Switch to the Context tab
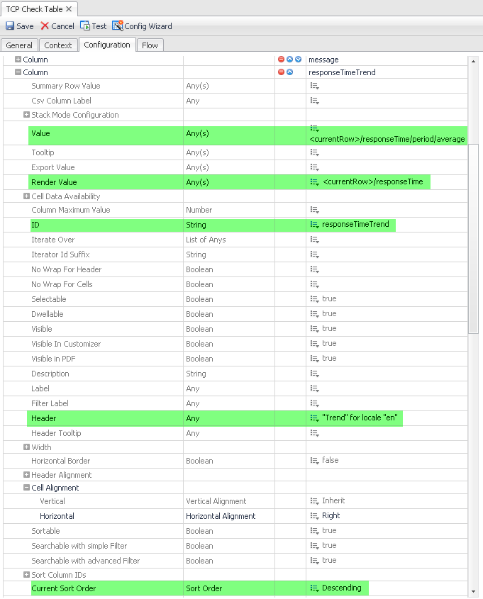483x599 pixels. (x=58, y=45)
